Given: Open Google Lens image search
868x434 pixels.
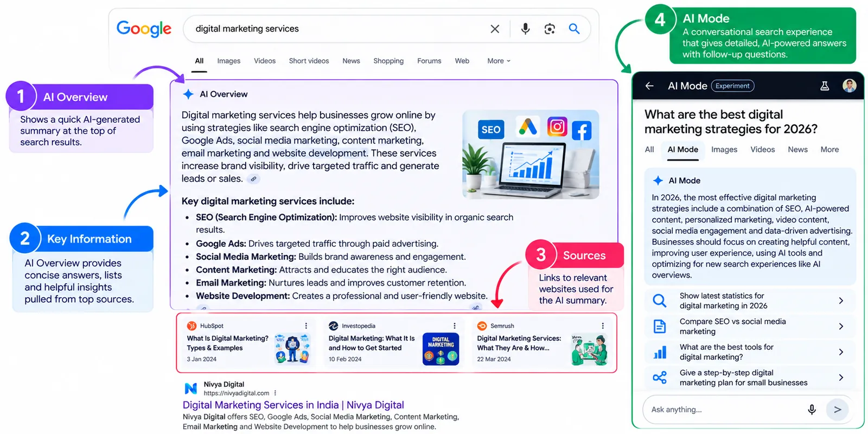Looking at the screenshot, I should (x=550, y=29).
